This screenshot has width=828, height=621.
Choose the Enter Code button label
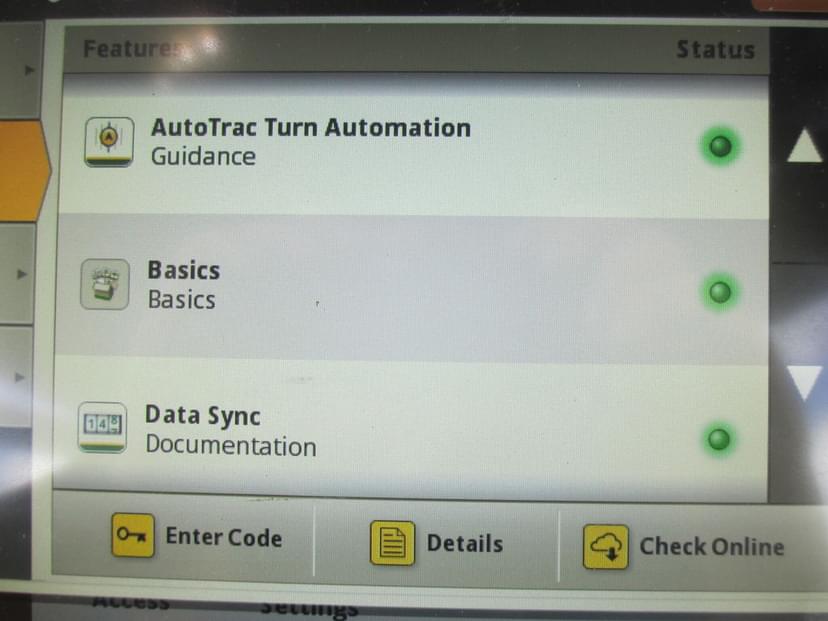tap(224, 537)
